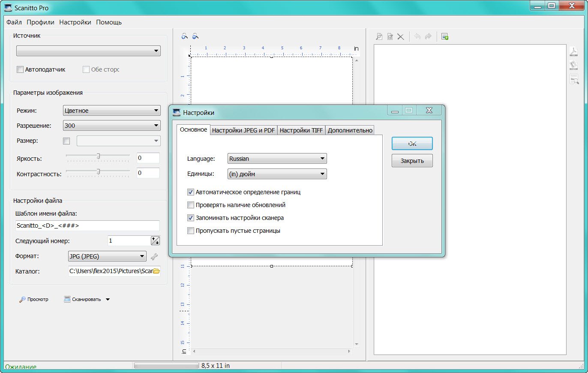This screenshot has height=373, width=588.
Task: Open the Режим dropdown showing Цветное
Action: (x=111, y=111)
